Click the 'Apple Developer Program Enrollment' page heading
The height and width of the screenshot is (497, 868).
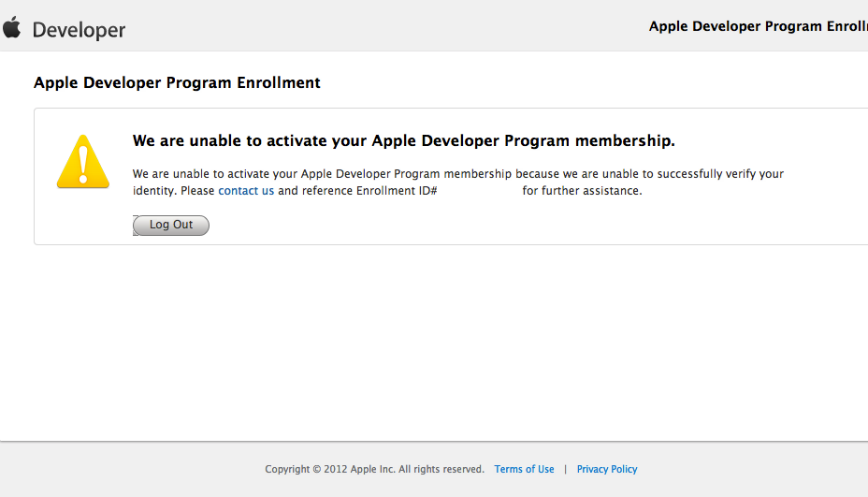tap(177, 82)
